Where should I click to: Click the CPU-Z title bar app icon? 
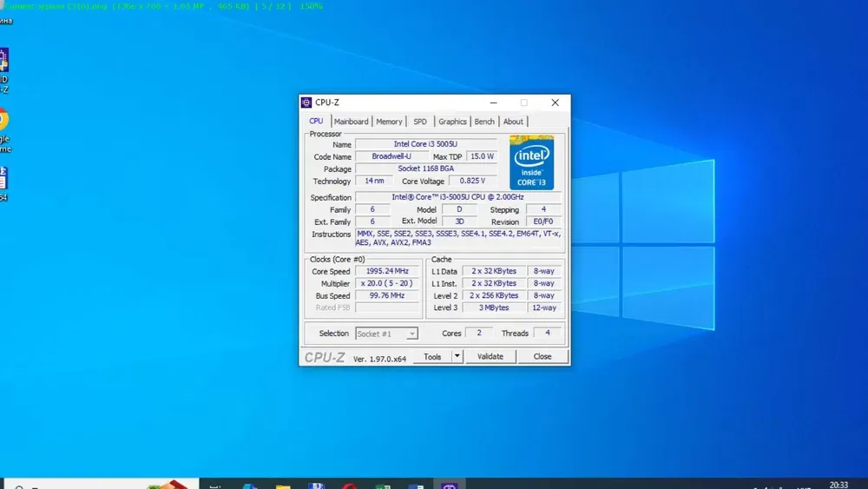click(x=306, y=102)
